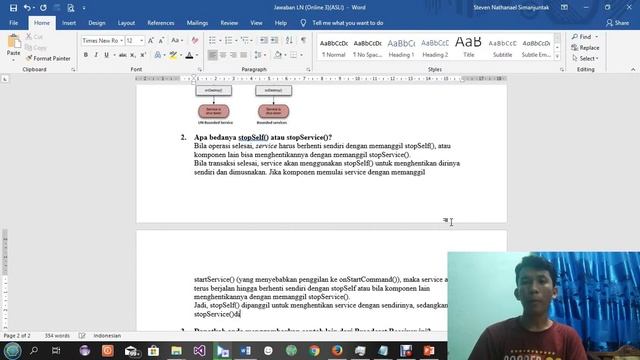Open Google Chrome from the taskbar
The width and height of the screenshot is (640, 360).
(x=314, y=351)
